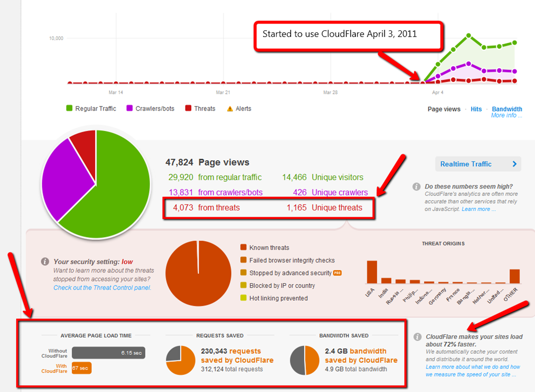The width and height of the screenshot is (535, 392).
Task: Click the Blocked by IP or country swatch
Action: 243,285
